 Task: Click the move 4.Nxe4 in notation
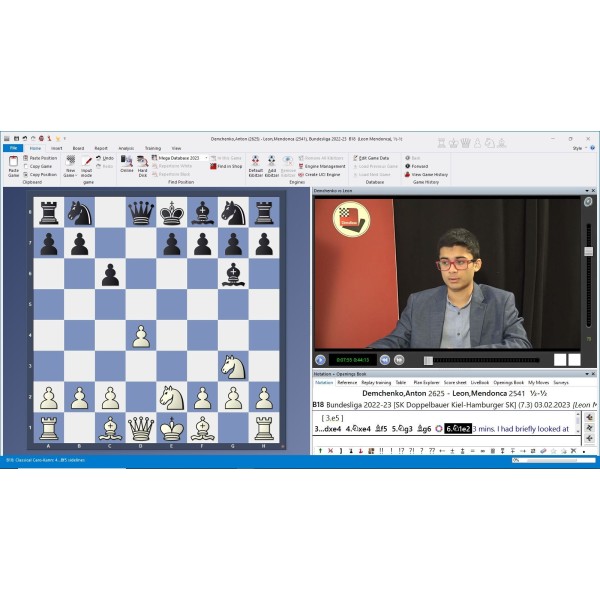tap(358, 429)
